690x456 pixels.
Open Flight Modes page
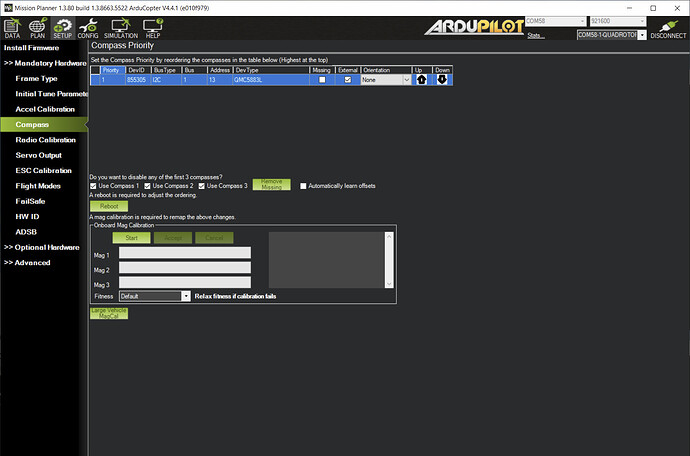tap(38, 186)
